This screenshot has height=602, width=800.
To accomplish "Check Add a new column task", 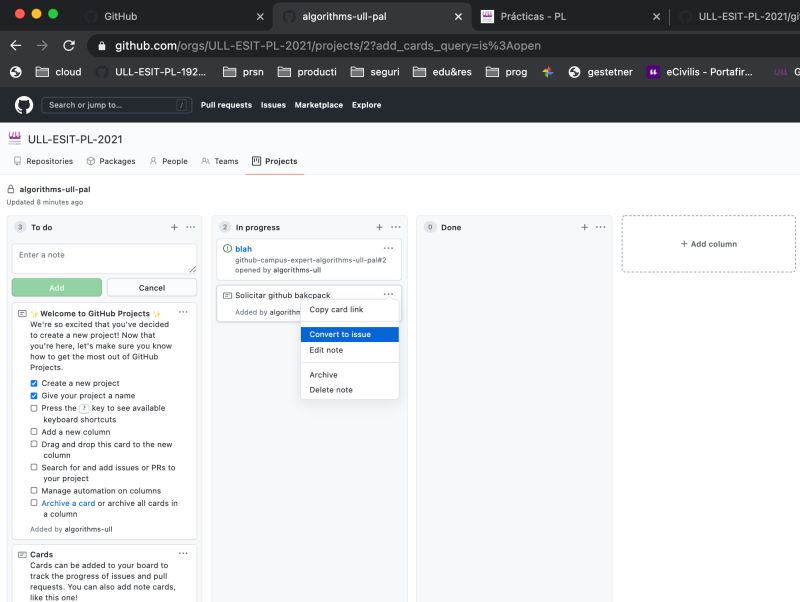I will 33,432.
